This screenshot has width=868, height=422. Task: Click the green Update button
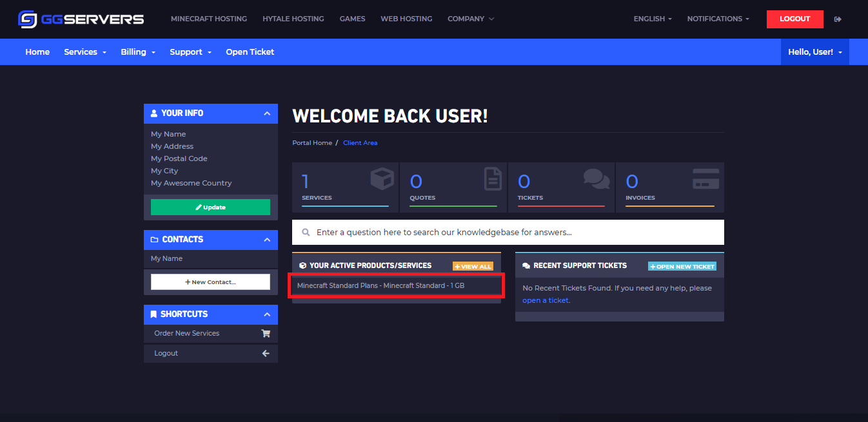tap(210, 207)
